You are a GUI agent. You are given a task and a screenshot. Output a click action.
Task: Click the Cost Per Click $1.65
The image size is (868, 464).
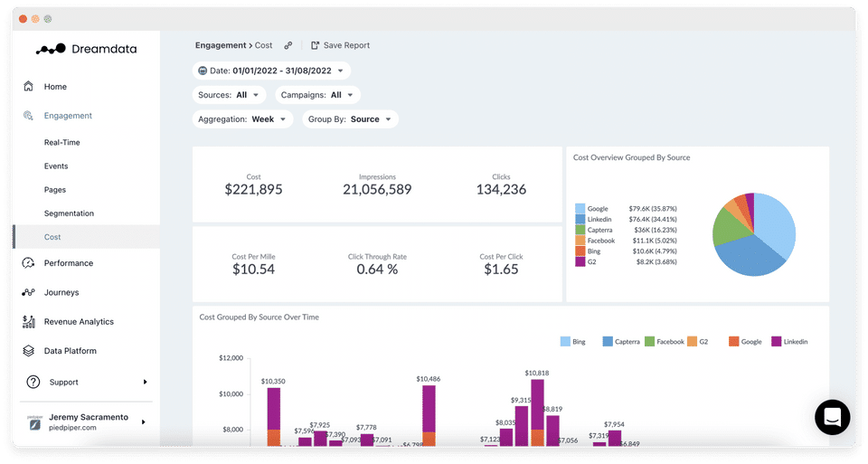[501, 270]
